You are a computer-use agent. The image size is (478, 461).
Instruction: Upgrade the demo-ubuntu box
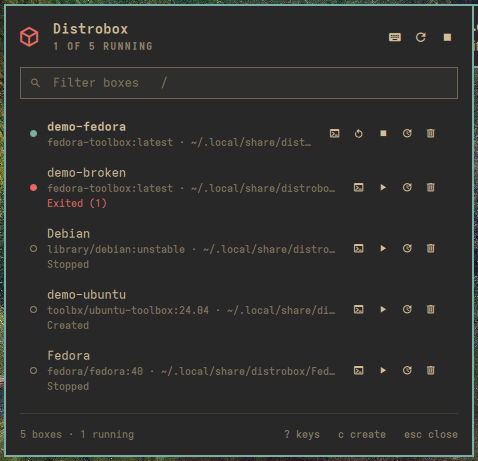(407, 309)
